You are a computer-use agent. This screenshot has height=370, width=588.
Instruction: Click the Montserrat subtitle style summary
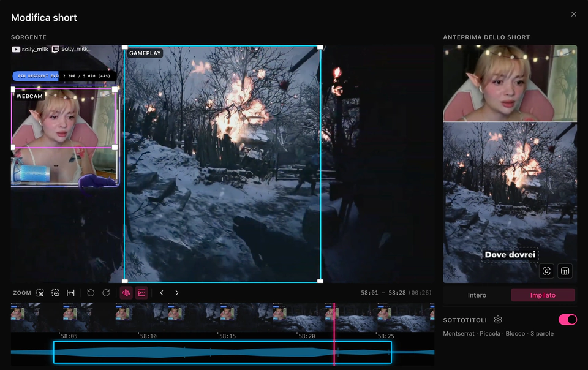pyautogui.click(x=498, y=334)
